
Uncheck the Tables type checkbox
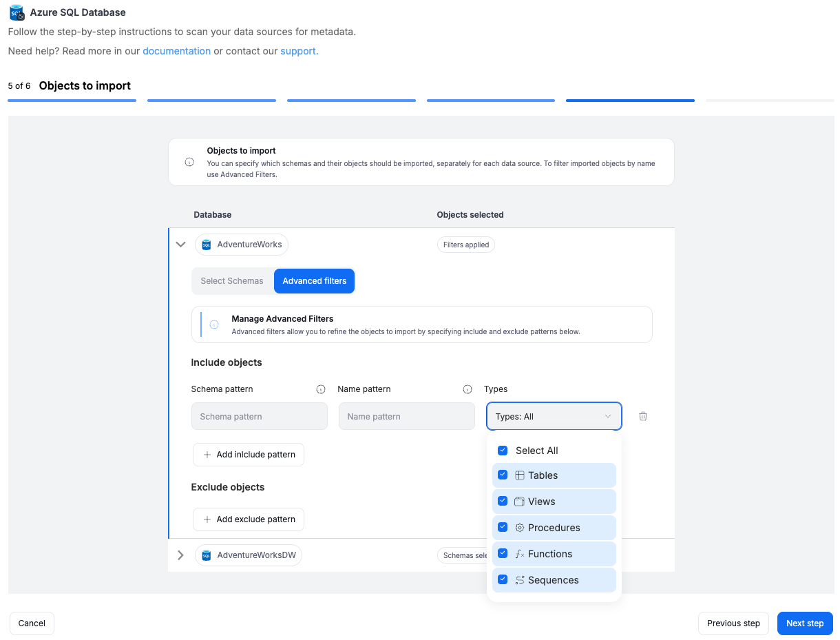click(503, 475)
